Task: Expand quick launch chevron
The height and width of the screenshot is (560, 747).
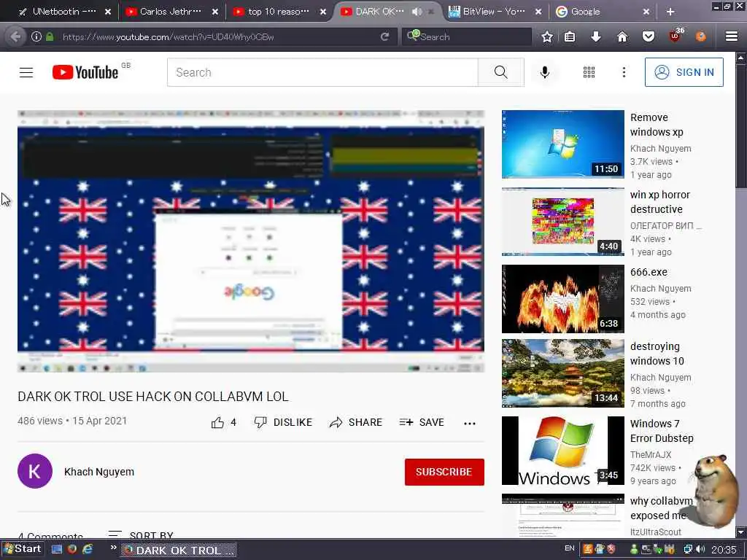Action: pos(113,548)
